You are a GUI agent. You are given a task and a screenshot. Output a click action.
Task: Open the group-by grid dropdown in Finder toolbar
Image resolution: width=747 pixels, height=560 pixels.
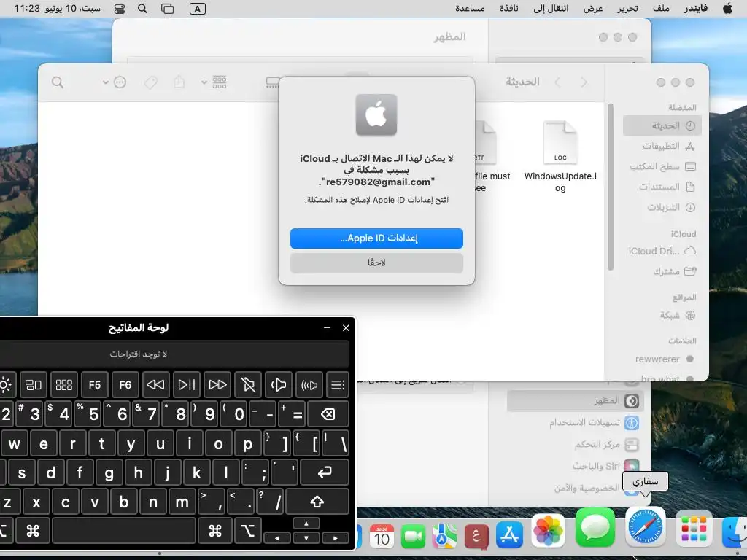[214, 82]
